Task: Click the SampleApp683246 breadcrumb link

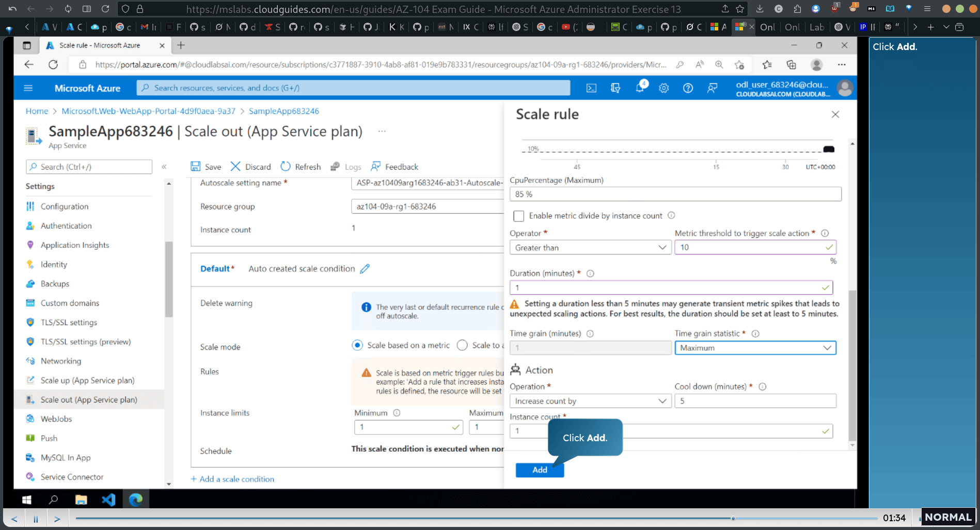Action: pyautogui.click(x=284, y=111)
